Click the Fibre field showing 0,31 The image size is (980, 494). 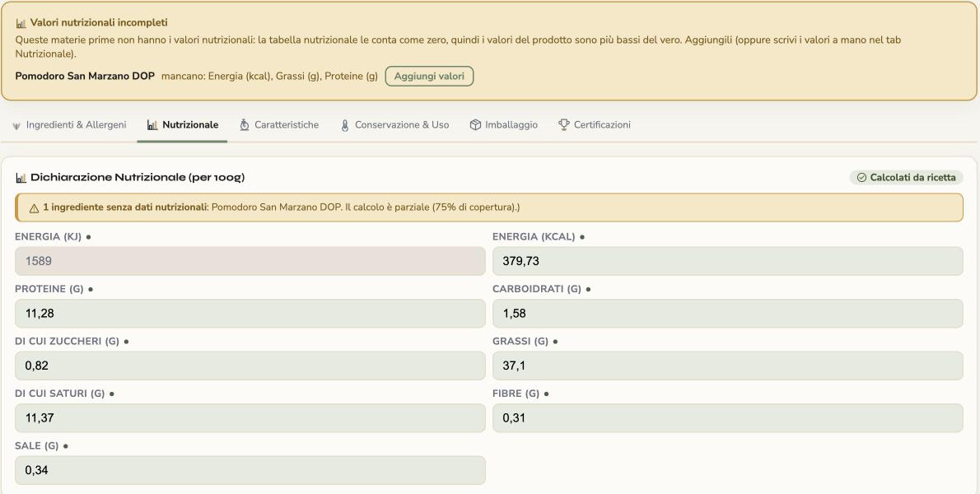point(727,417)
